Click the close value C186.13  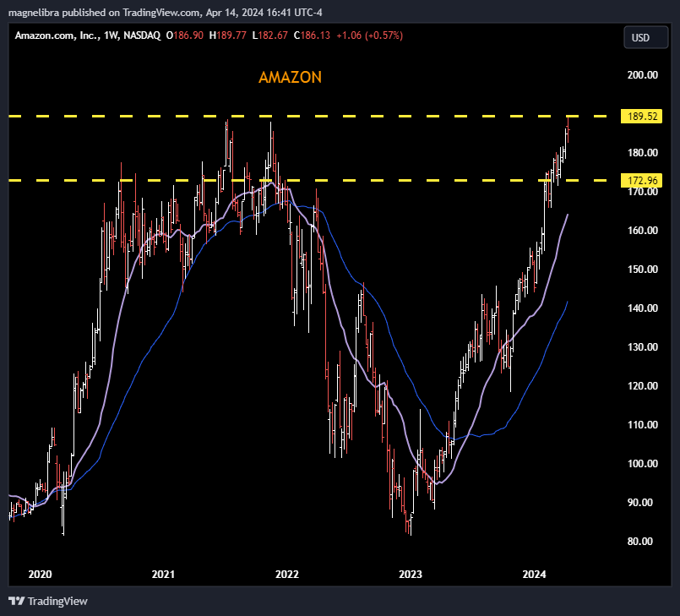312,35
